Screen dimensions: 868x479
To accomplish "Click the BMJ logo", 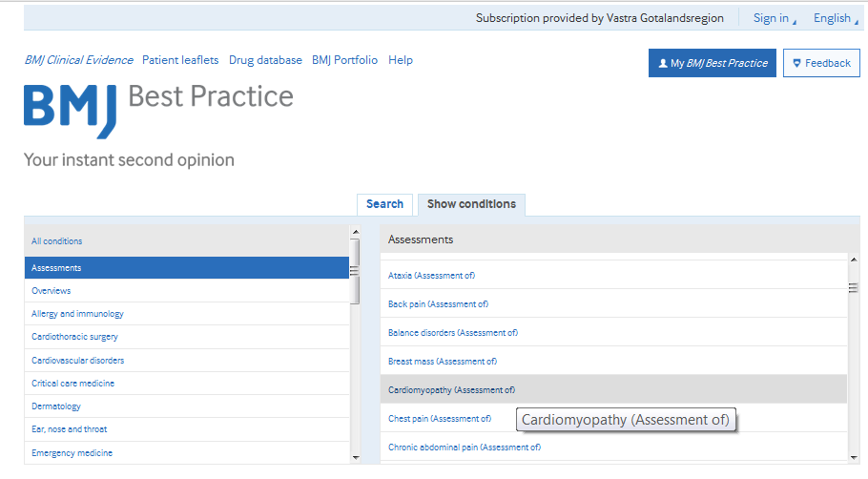I will (x=71, y=111).
